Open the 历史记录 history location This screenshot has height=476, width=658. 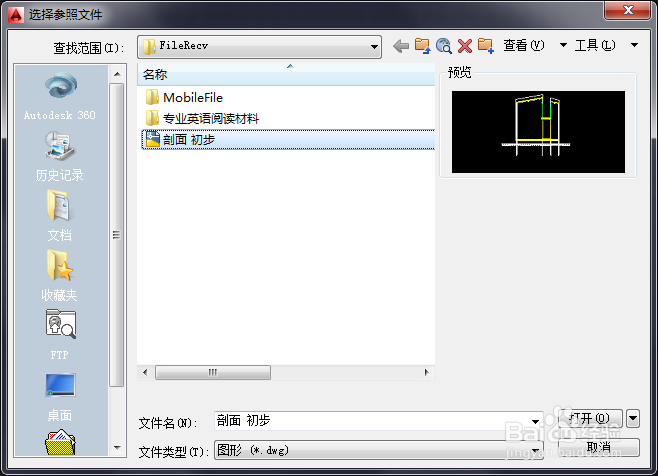[x=60, y=156]
